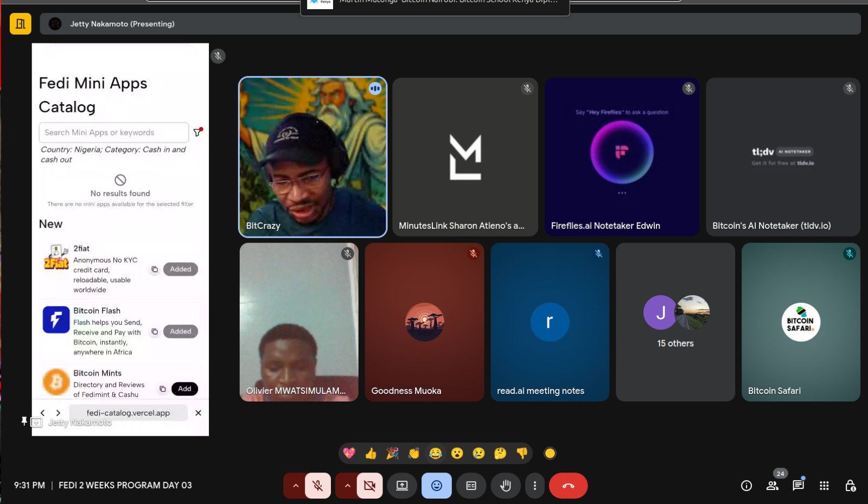Select the Bitcoin Safari tile
Image resolution: width=868 pixels, height=504 pixels.
801,322
